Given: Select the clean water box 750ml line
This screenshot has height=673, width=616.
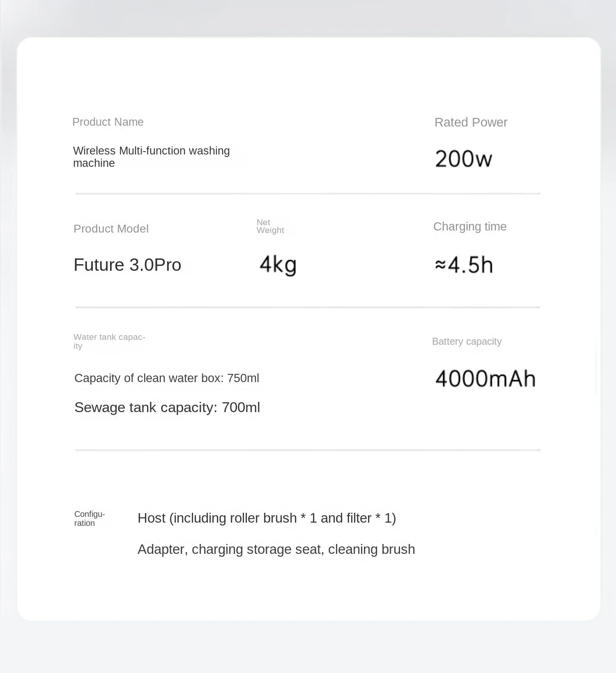Looking at the screenshot, I should click(x=167, y=378).
